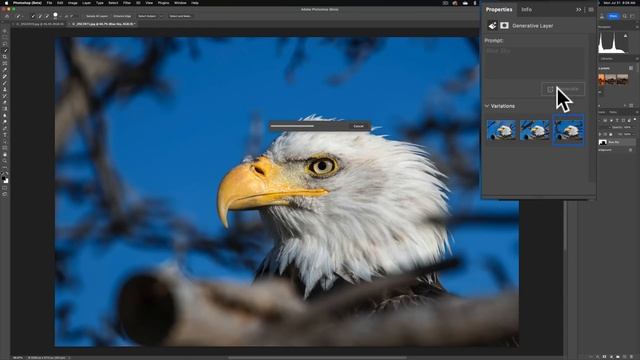Screen dimensions: 640x360
Task: Click the Generate button
Action: (563, 89)
